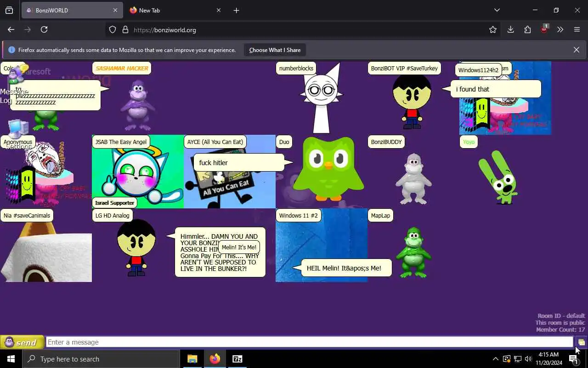This screenshot has width=588, height=368.
Task: Bookmark this page with star icon
Action: click(x=493, y=29)
